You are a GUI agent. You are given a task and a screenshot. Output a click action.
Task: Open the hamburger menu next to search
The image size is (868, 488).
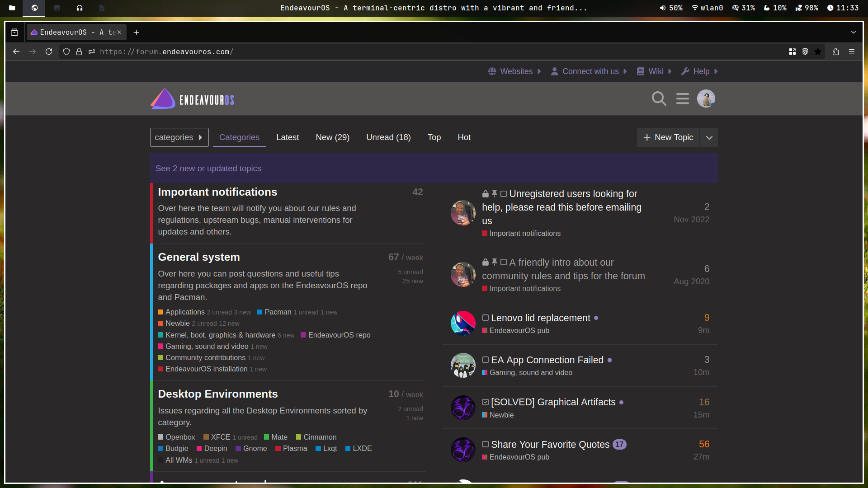point(683,99)
